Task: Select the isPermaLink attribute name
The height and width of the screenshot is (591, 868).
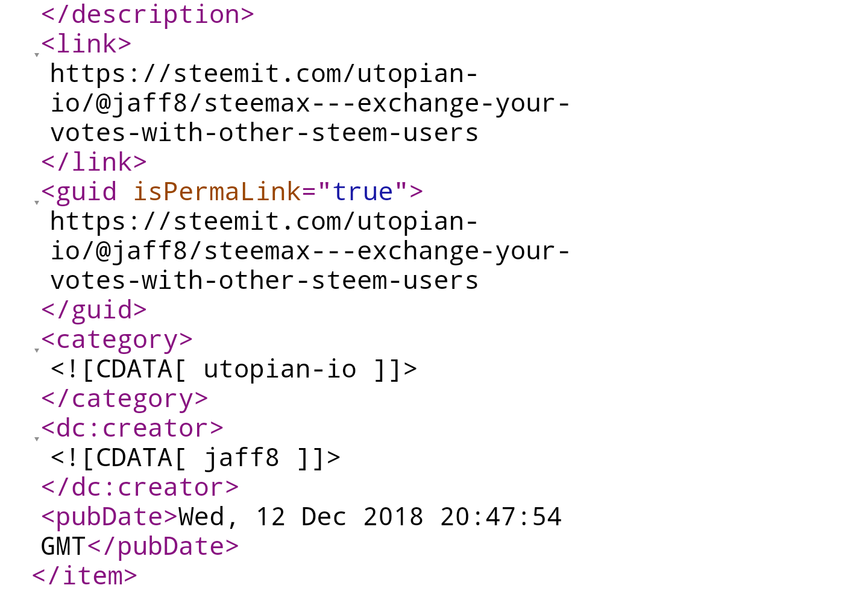Action: (x=216, y=192)
